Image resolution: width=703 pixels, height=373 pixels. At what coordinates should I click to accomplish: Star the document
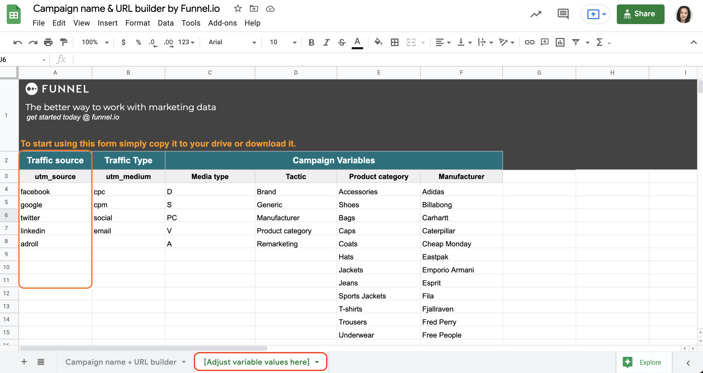(x=238, y=9)
